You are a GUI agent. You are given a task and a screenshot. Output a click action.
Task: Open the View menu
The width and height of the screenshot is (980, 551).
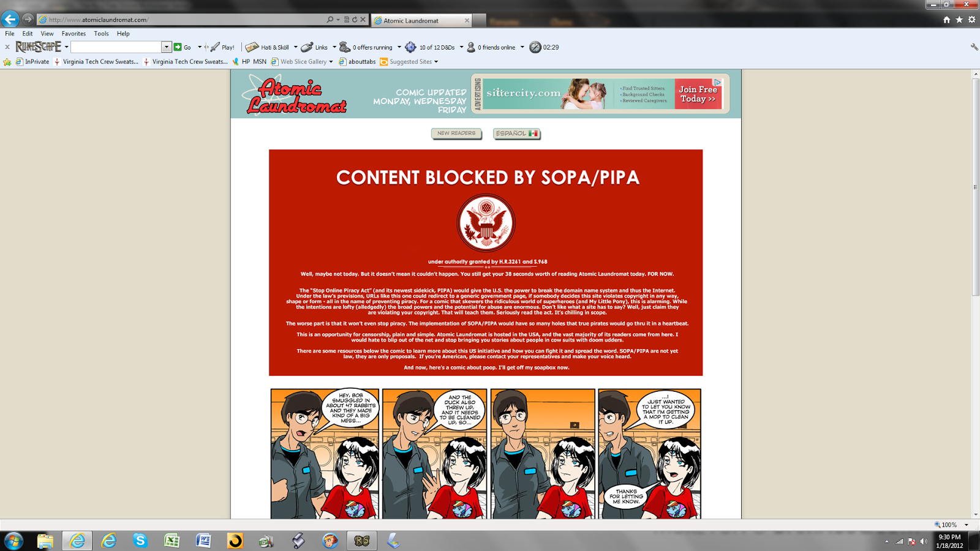47,34
